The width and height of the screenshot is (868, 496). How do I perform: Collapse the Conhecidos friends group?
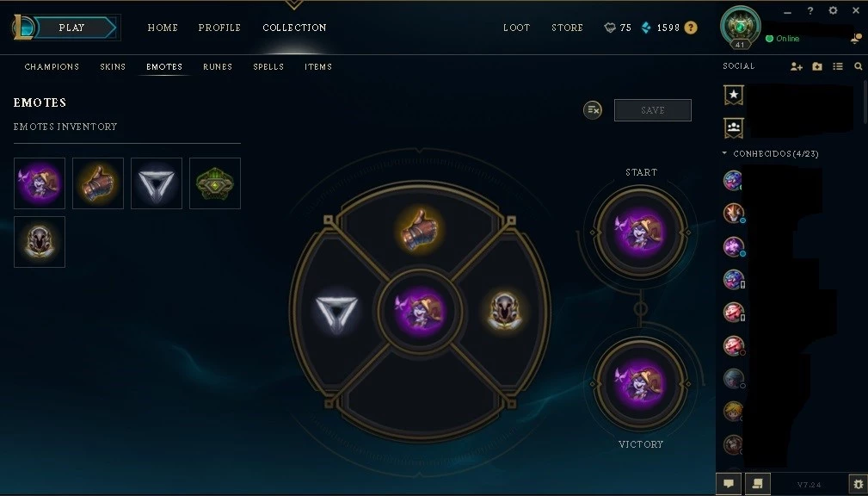pos(724,153)
